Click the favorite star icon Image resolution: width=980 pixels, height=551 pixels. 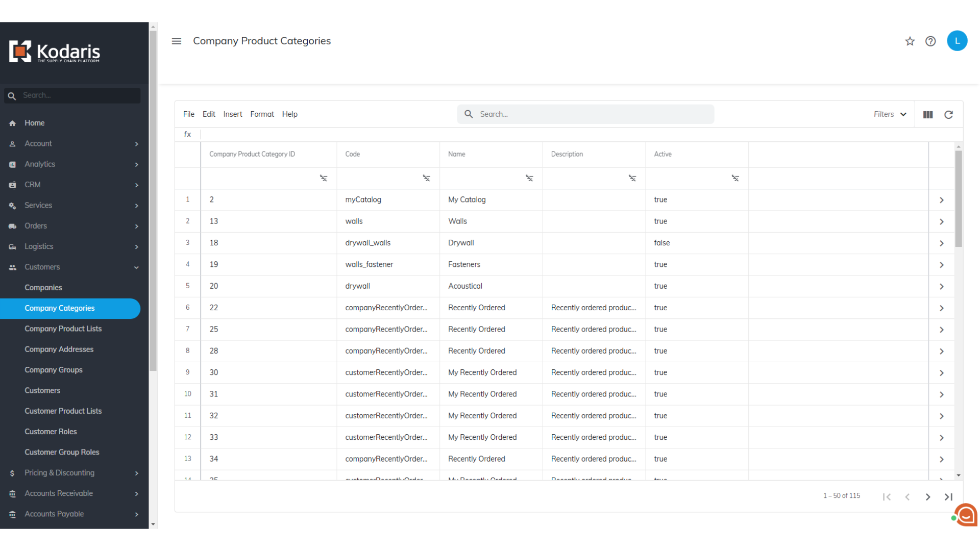[x=910, y=41]
